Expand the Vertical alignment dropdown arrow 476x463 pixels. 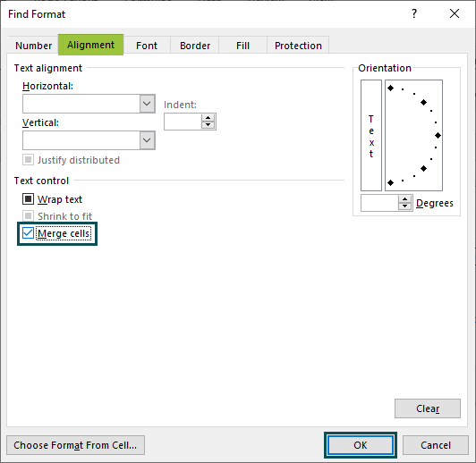(148, 140)
